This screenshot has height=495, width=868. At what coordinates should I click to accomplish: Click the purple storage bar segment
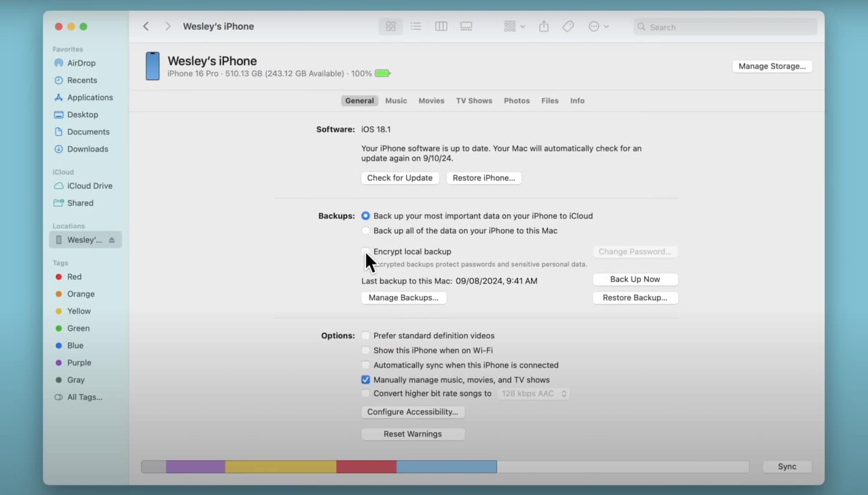coord(196,467)
